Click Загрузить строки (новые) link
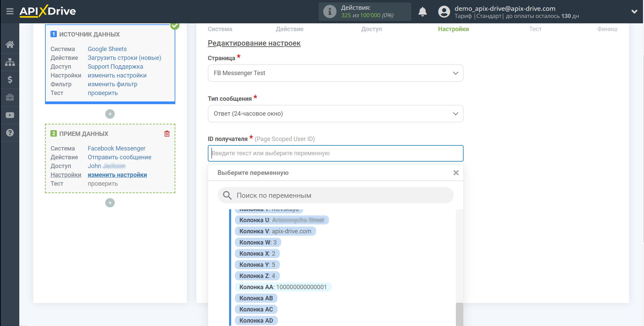The height and width of the screenshot is (326, 644). point(125,58)
